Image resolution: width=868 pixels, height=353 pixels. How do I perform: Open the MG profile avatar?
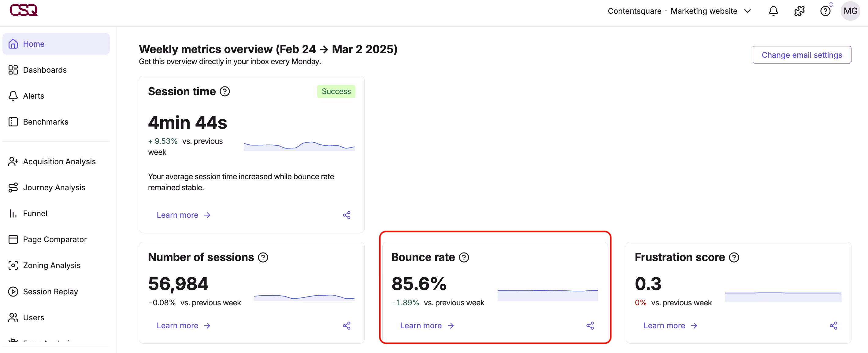pos(851,11)
